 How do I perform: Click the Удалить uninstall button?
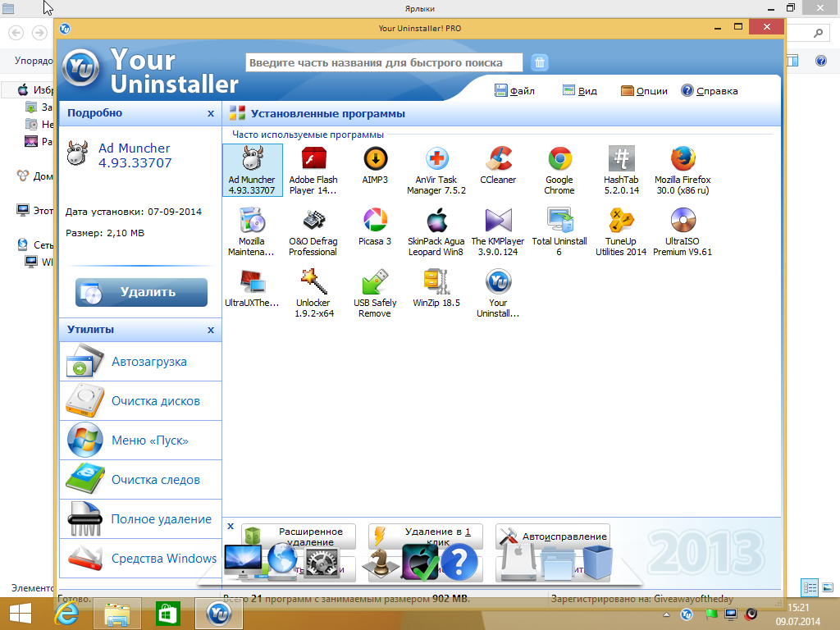pyautogui.click(x=141, y=293)
